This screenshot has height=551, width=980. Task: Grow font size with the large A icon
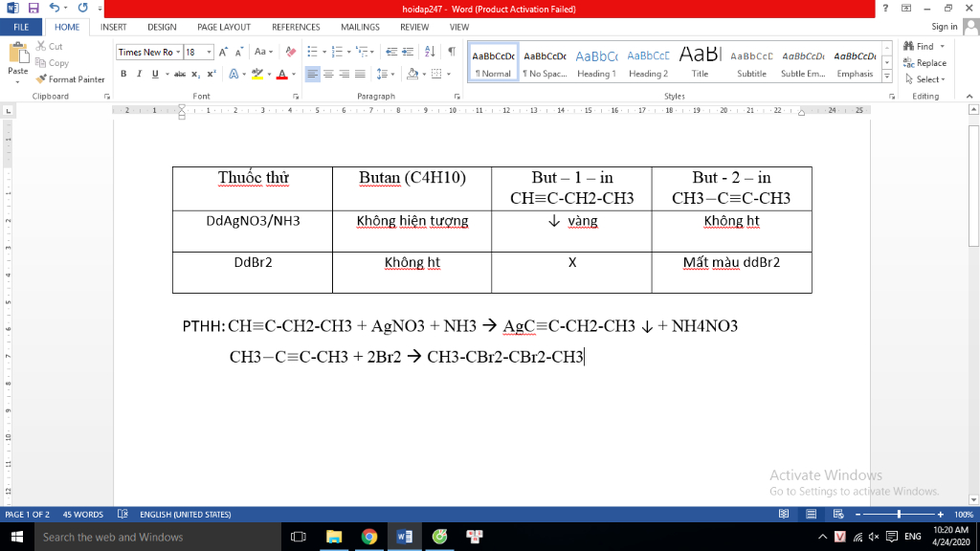point(223,52)
